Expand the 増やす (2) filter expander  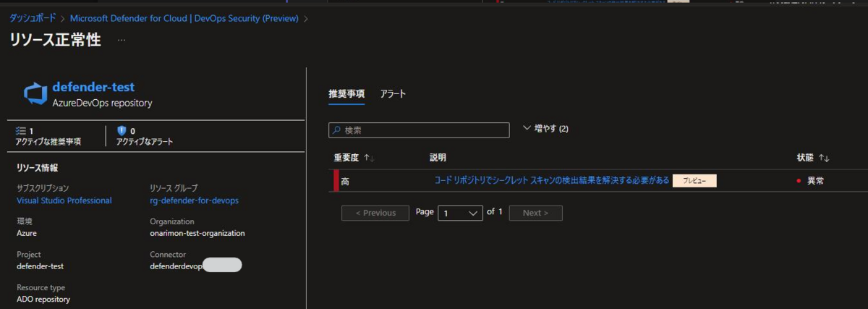pyautogui.click(x=545, y=129)
